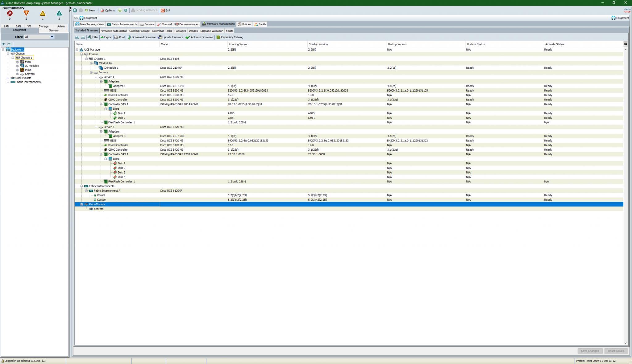Click Export in firmware toolbar
Image resolution: width=632 pixels, height=364 pixels.
[x=106, y=37]
